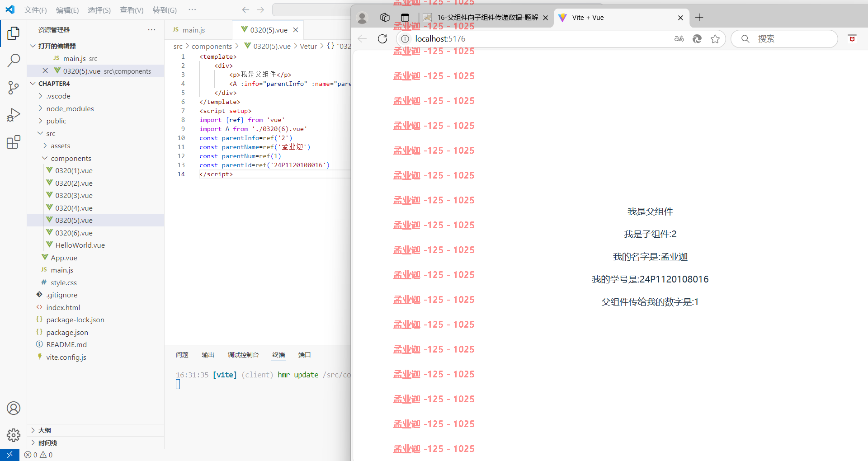This screenshot has width=868, height=461.
Task: Open Run and Debug view
Action: coord(14,115)
